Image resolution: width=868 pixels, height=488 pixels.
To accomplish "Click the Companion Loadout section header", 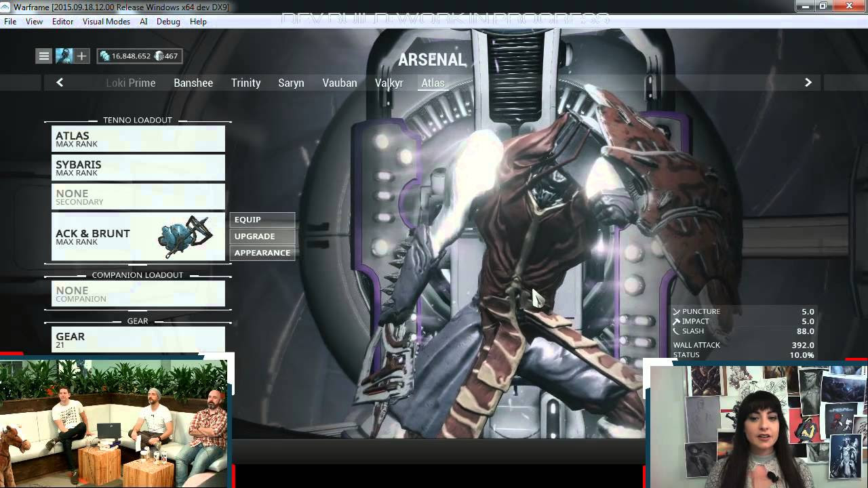I will coord(138,275).
